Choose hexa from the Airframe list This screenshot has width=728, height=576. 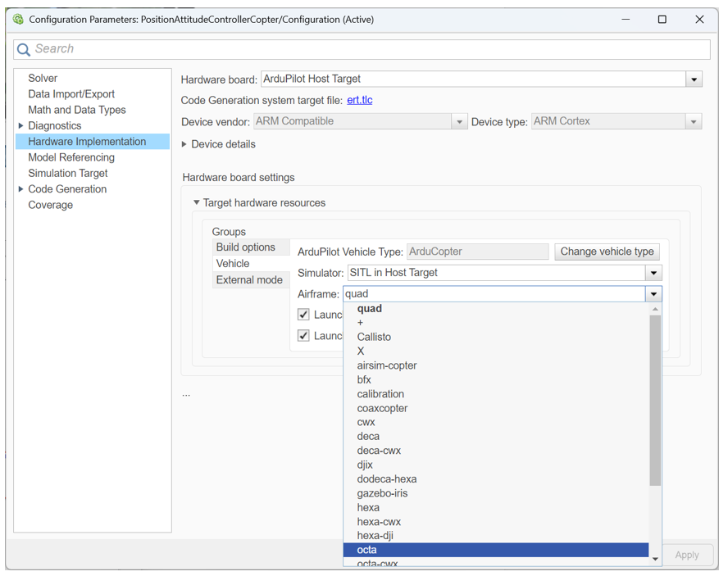tap(368, 508)
